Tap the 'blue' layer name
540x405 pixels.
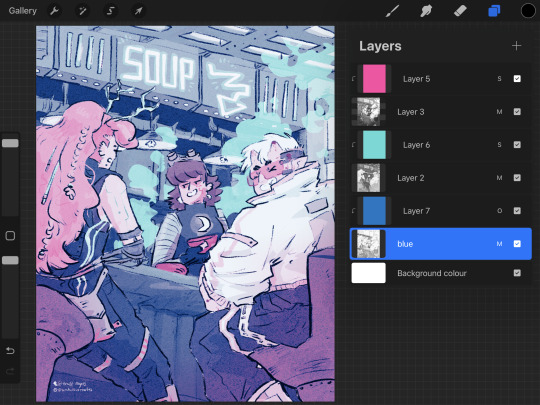tap(405, 244)
